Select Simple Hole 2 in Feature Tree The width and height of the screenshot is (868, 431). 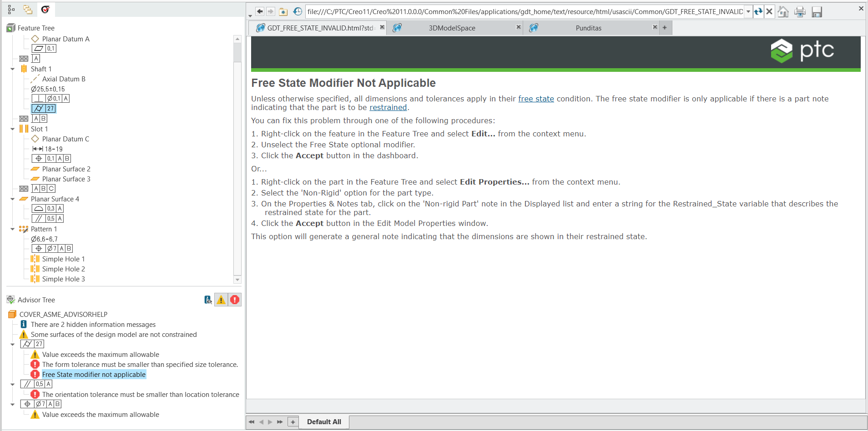(x=64, y=269)
